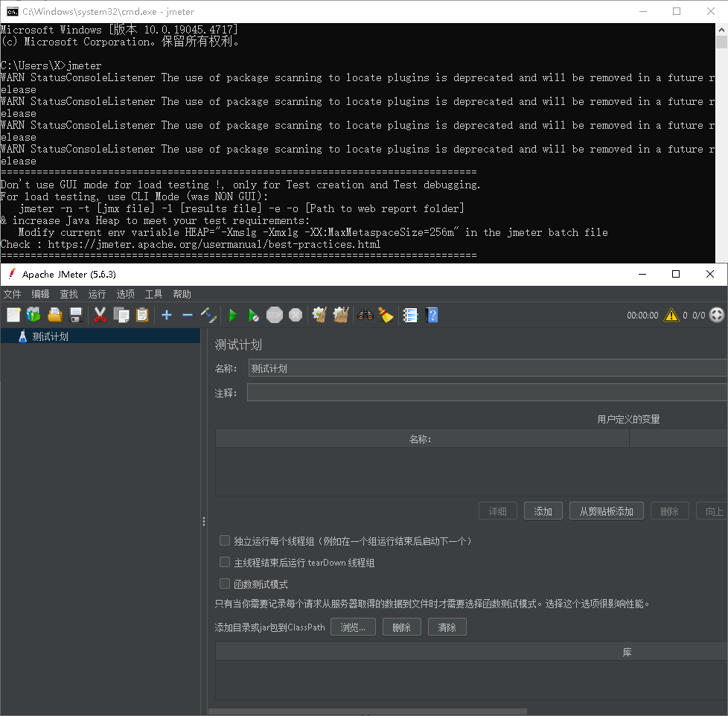Image resolution: width=728 pixels, height=716 pixels.
Task: Click the Clear icon with gear and broom
Action: point(319,316)
